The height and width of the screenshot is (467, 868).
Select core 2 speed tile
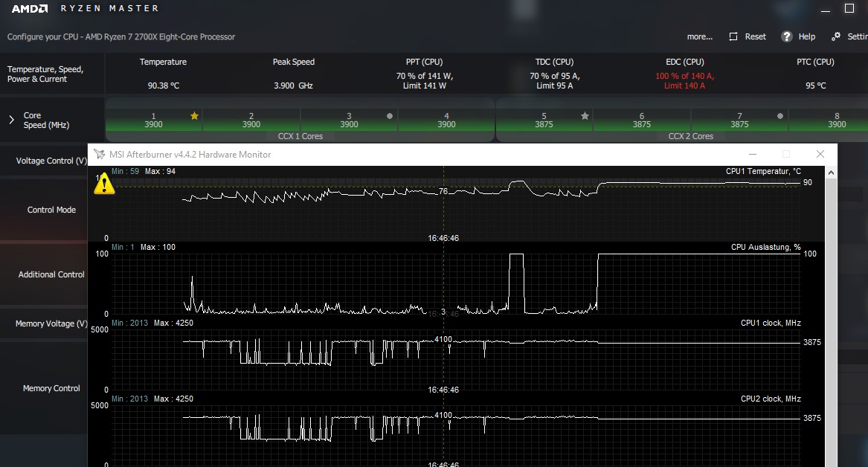tap(251, 120)
